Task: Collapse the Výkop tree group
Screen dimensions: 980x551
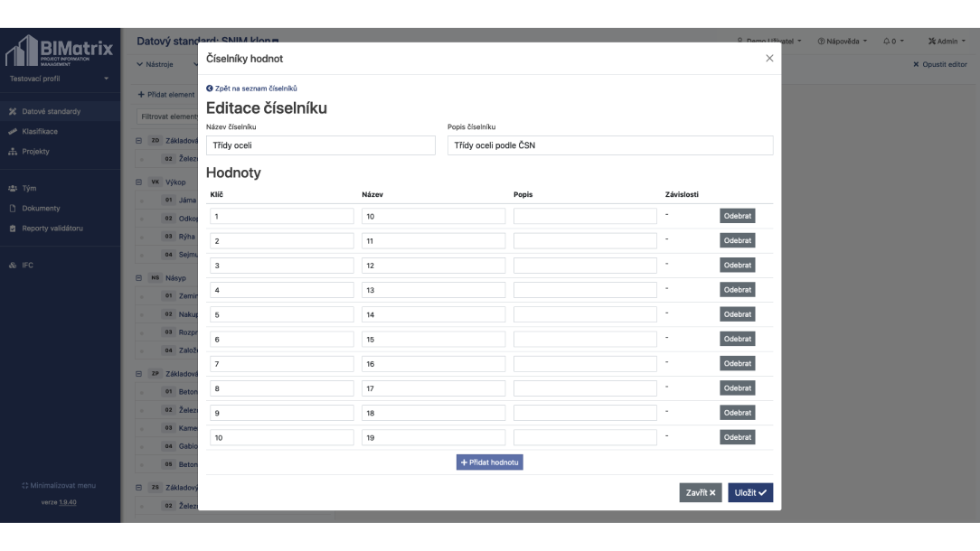Action: tap(138, 181)
